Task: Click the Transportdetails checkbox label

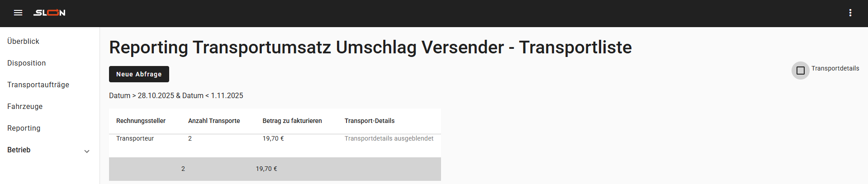Action: coord(835,68)
